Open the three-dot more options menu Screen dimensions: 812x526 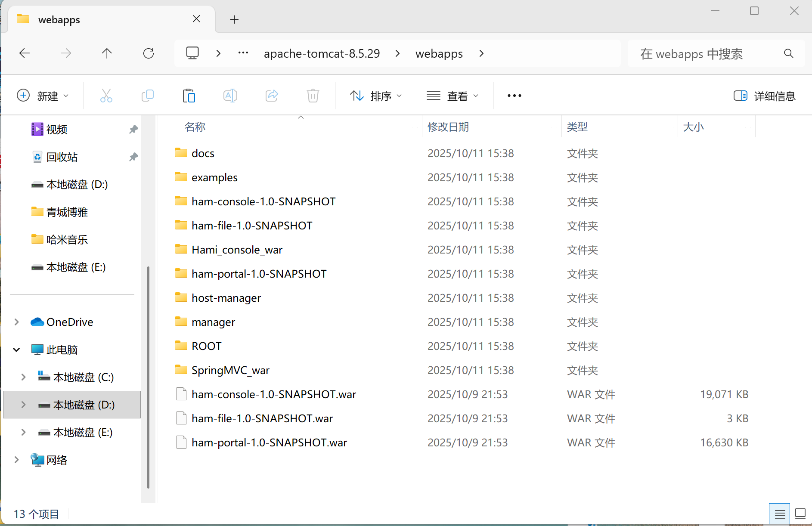tap(514, 96)
